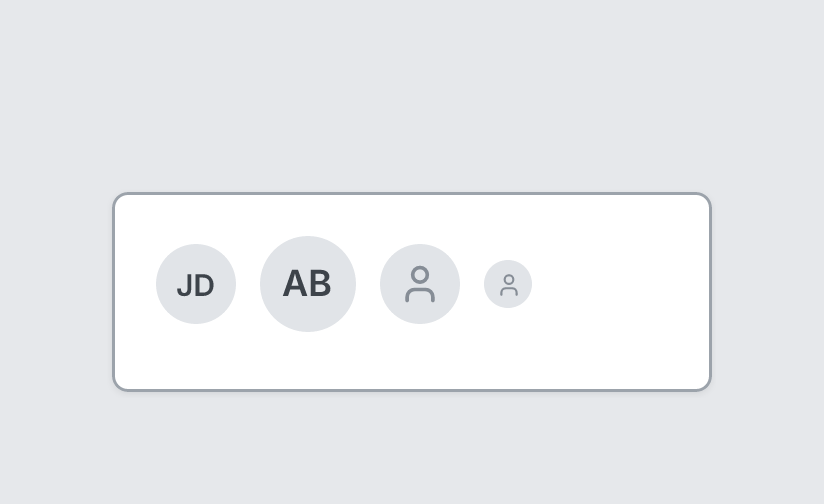Click the "JD" initials text
This screenshot has width=824, height=504.
[195, 286]
